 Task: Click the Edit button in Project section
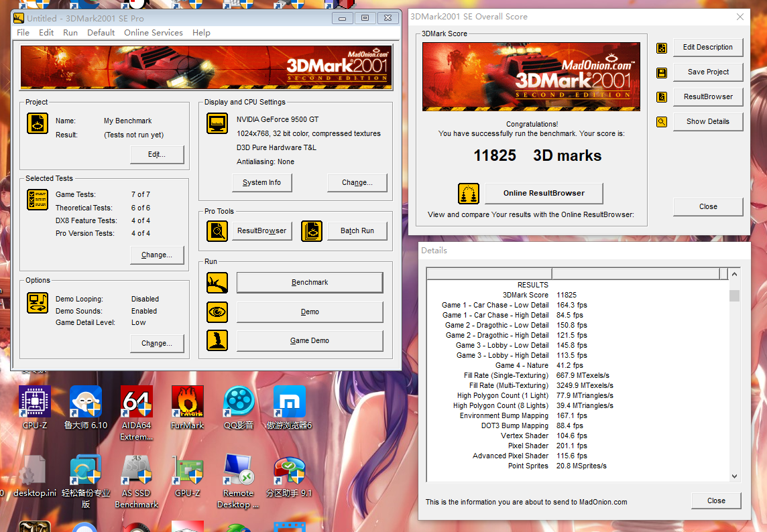tap(157, 155)
